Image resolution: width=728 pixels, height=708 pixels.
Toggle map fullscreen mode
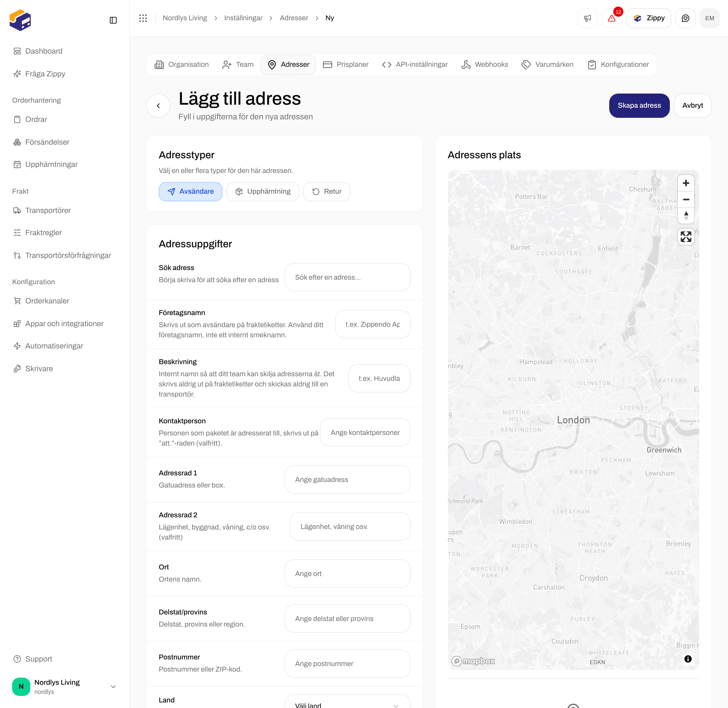[x=686, y=236]
